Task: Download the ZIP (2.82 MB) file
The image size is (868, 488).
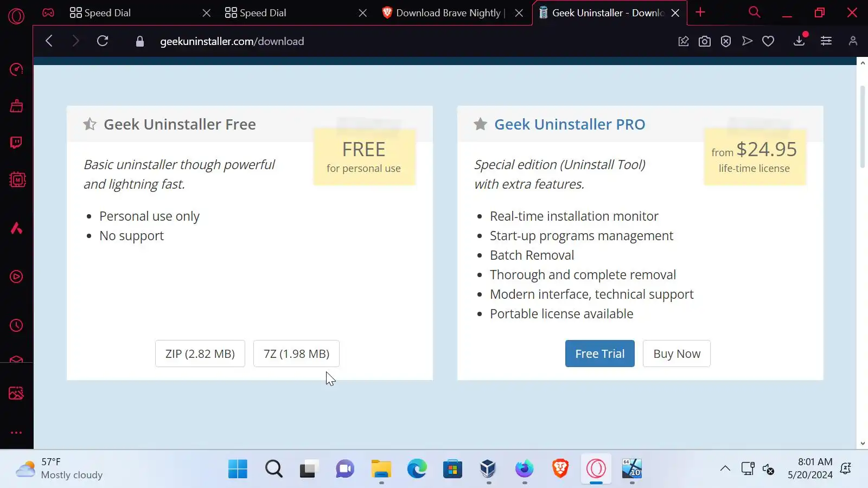Action: coord(200,354)
